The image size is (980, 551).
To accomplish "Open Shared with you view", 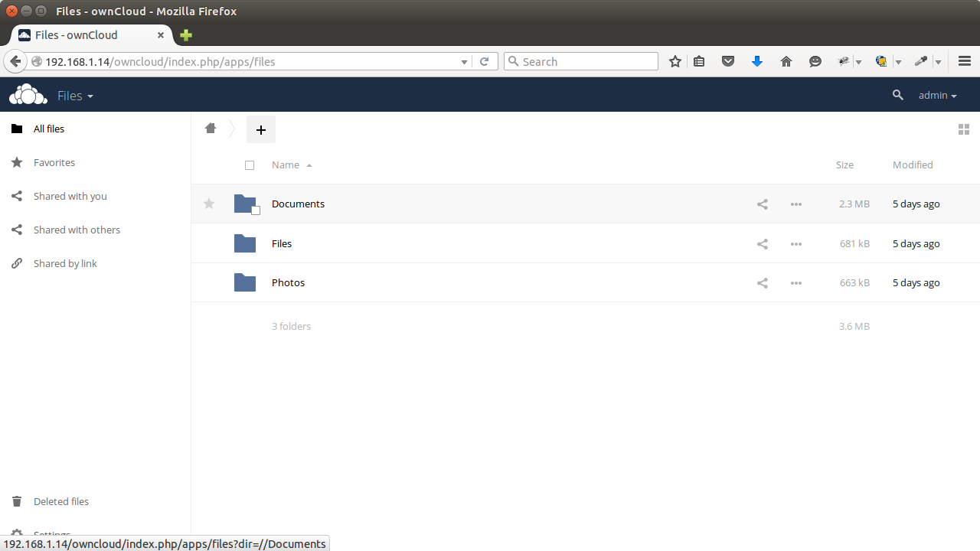I will 70,196.
